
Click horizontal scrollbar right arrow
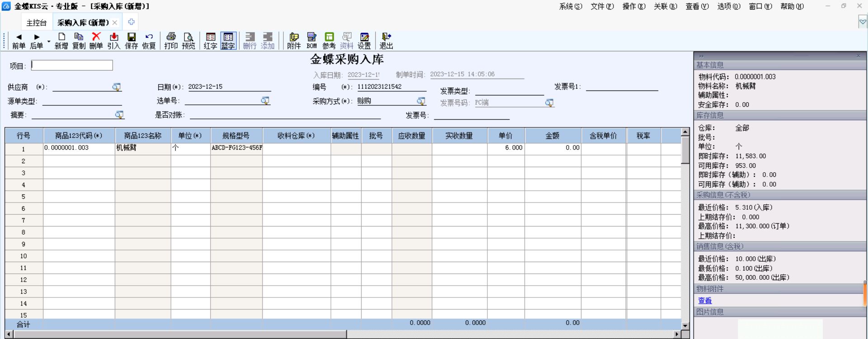(677, 334)
